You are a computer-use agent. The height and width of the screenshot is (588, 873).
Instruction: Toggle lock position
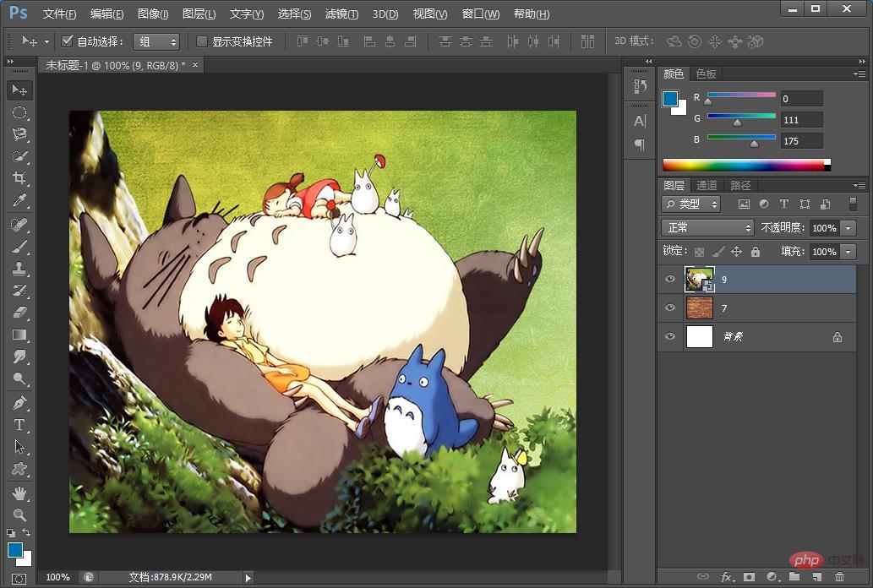tap(737, 252)
